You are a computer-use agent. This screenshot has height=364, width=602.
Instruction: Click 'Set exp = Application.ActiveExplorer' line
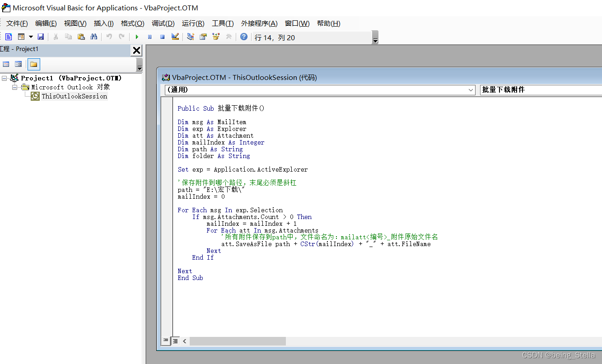[x=243, y=169]
